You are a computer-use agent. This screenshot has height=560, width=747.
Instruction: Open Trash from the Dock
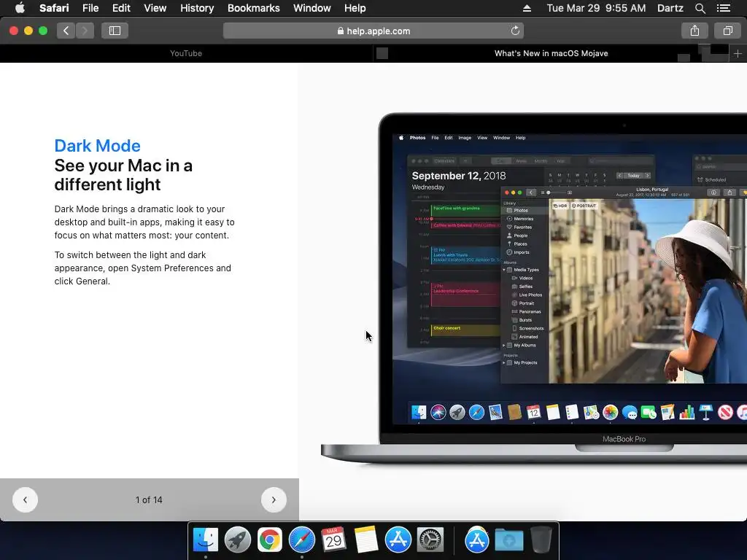pyautogui.click(x=541, y=540)
